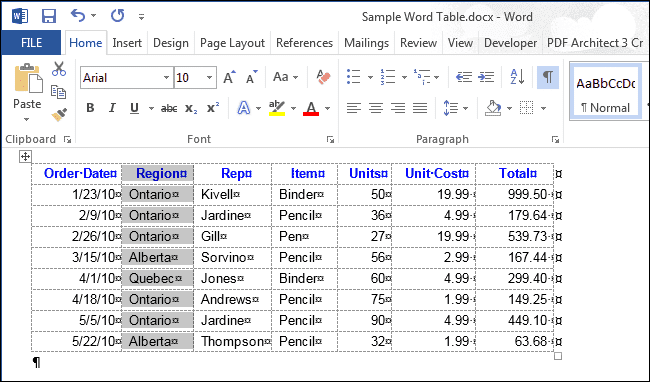Click the Grow Font icon
Screen dimensions: 650x382
(229, 77)
